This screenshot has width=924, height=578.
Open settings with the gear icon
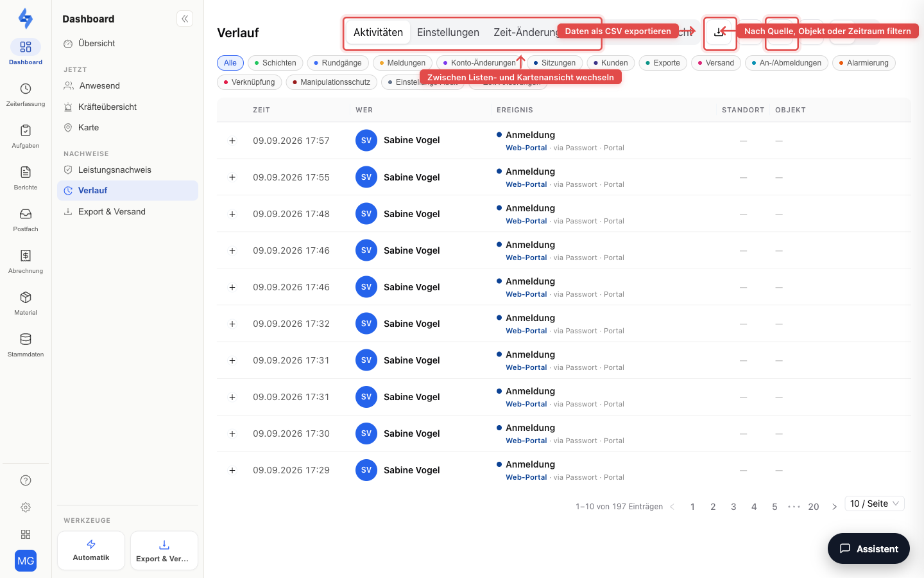point(26,507)
